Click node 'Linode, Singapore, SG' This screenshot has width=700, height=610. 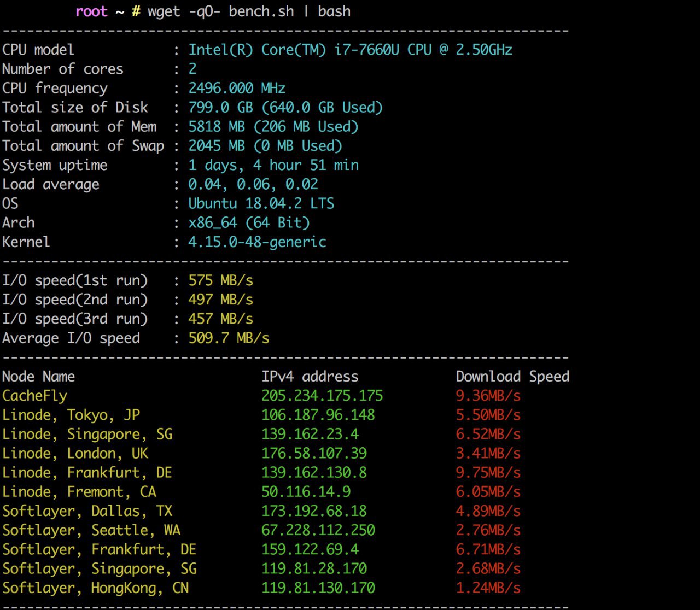click(x=87, y=434)
